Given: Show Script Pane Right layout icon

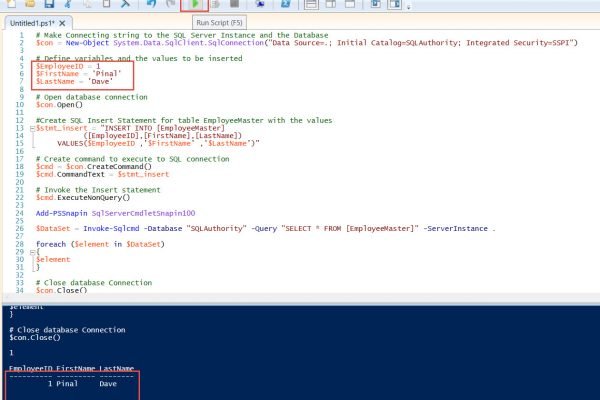Looking at the screenshot, I should (331, 4).
